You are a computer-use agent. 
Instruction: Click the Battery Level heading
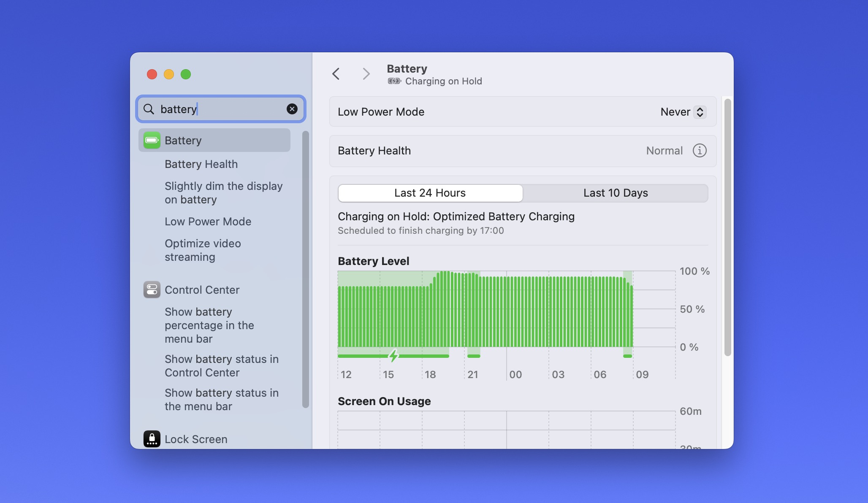pyautogui.click(x=373, y=261)
